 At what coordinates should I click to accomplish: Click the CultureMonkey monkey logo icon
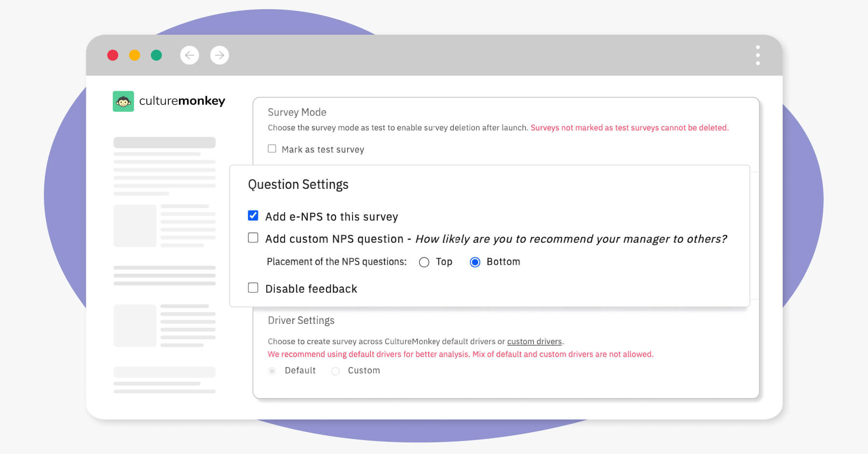(123, 101)
